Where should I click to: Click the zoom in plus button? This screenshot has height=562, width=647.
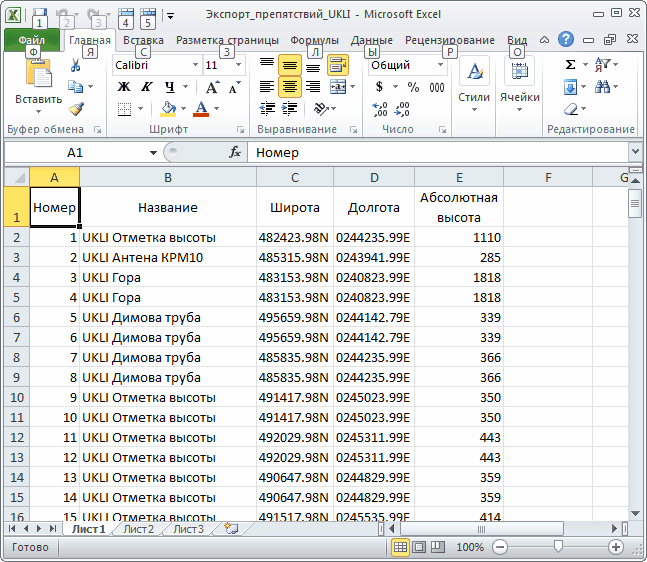click(616, 548)
